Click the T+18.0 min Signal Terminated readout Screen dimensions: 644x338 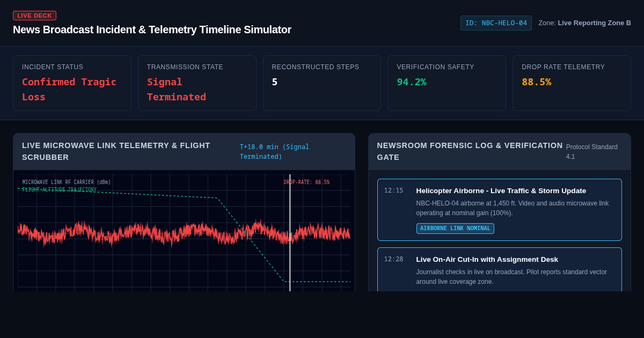(x=274, y=152)
